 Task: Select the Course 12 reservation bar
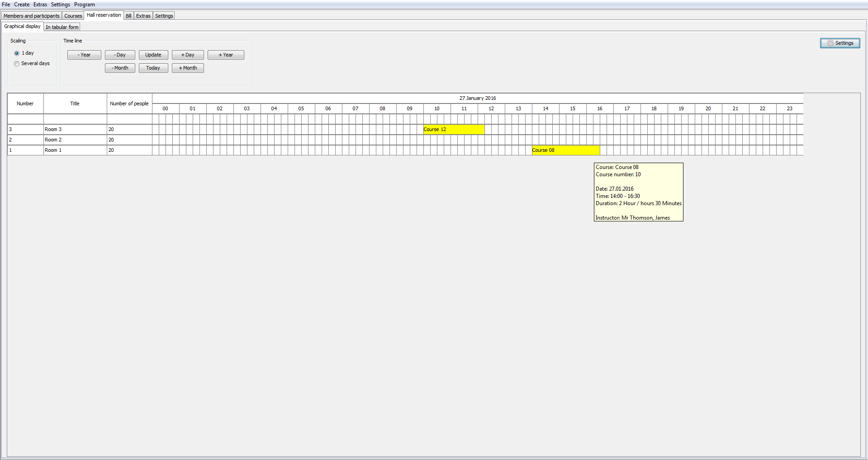tap(454, 130)
